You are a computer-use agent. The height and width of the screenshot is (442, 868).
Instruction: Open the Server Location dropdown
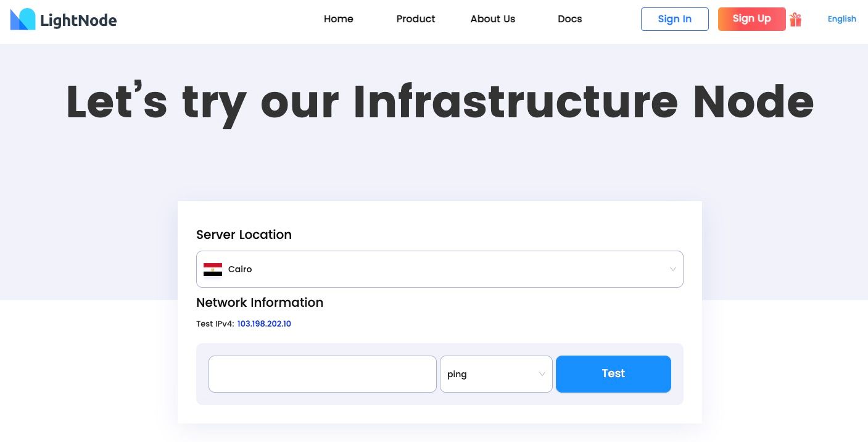(x=440, y=269)
